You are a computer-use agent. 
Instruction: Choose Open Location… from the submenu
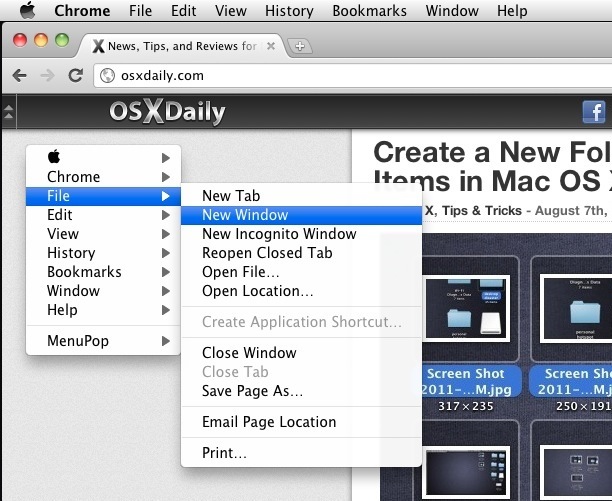301,291
